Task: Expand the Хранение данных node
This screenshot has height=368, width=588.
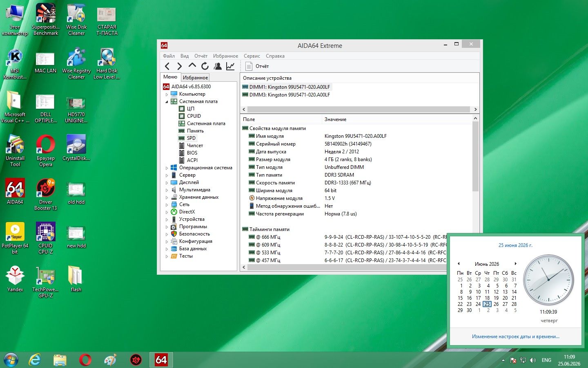Action: [x=167, y=197]
